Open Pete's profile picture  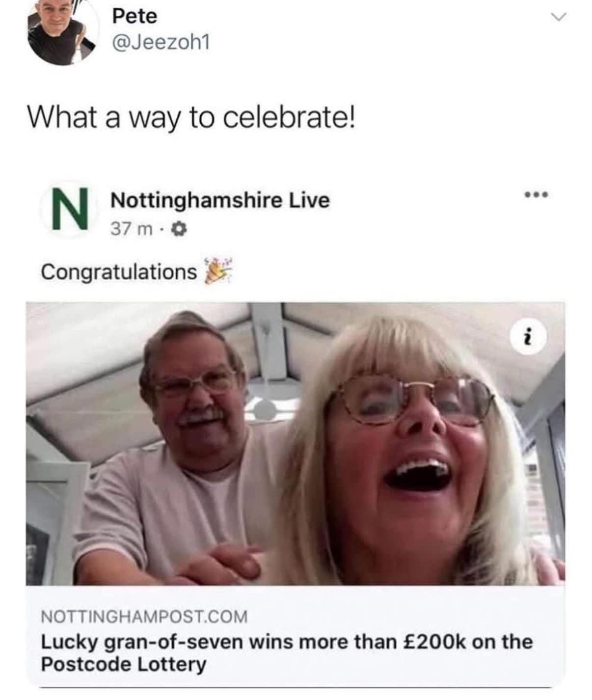tap(61, 30)
